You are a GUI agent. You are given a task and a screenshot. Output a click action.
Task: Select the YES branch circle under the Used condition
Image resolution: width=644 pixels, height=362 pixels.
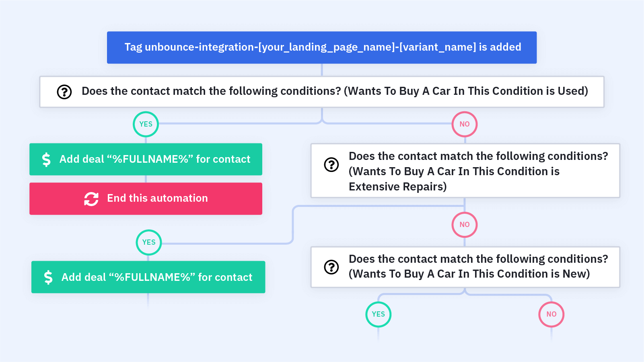click(x=146, y=124)
